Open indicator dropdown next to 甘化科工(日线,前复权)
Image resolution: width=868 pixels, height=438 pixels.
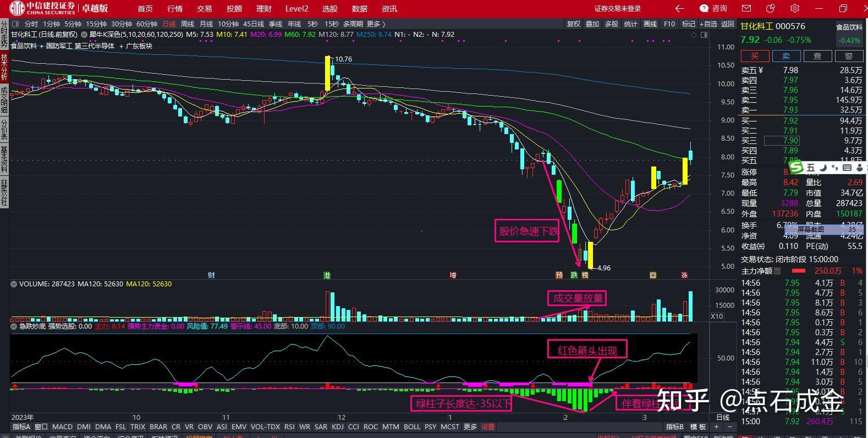[x=84, y=35]
